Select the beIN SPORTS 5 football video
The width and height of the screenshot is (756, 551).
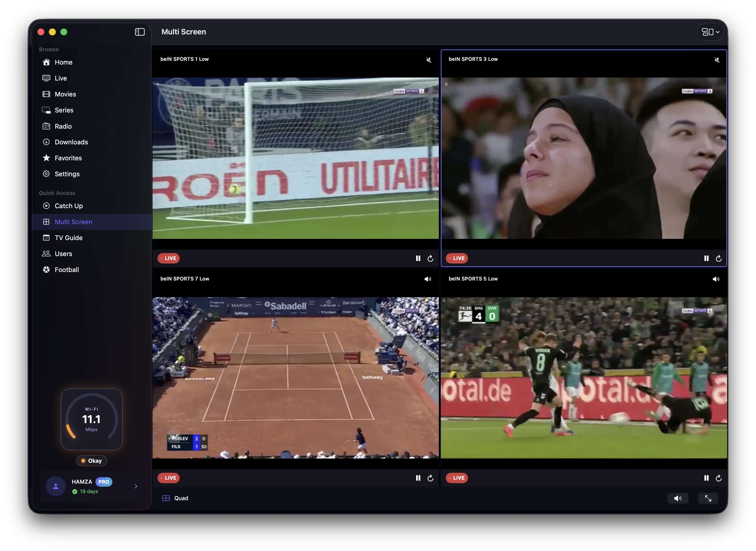click(x=584, y=377)
